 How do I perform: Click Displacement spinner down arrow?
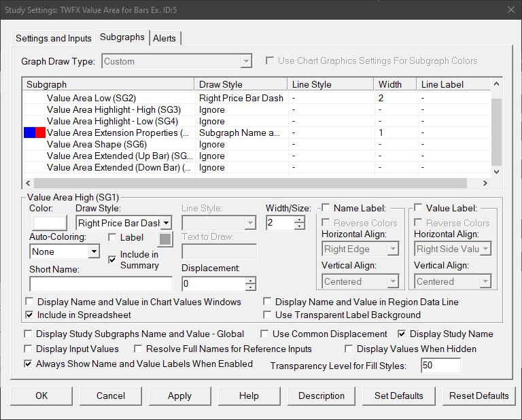pyautogui.click(x=251, y=287)
